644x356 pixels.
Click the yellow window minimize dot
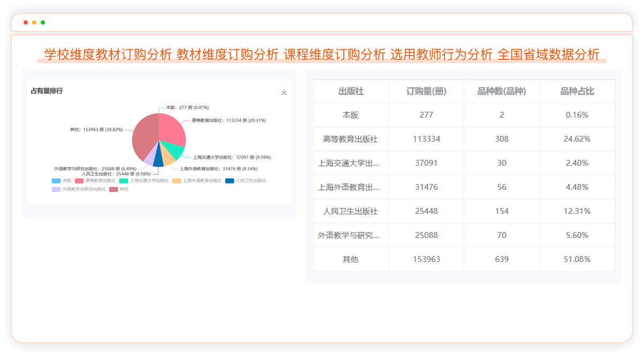34,22
